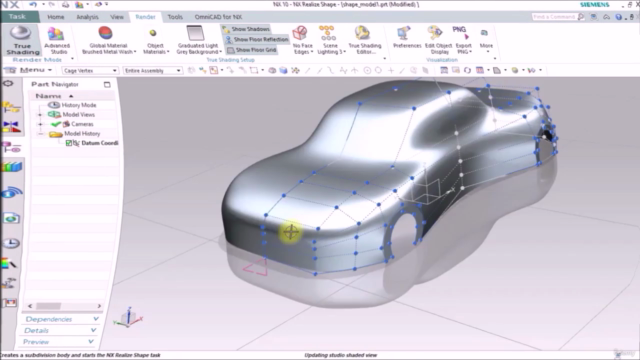Open Scene Lighting 3 dropdown

click(x=331, y=40)
